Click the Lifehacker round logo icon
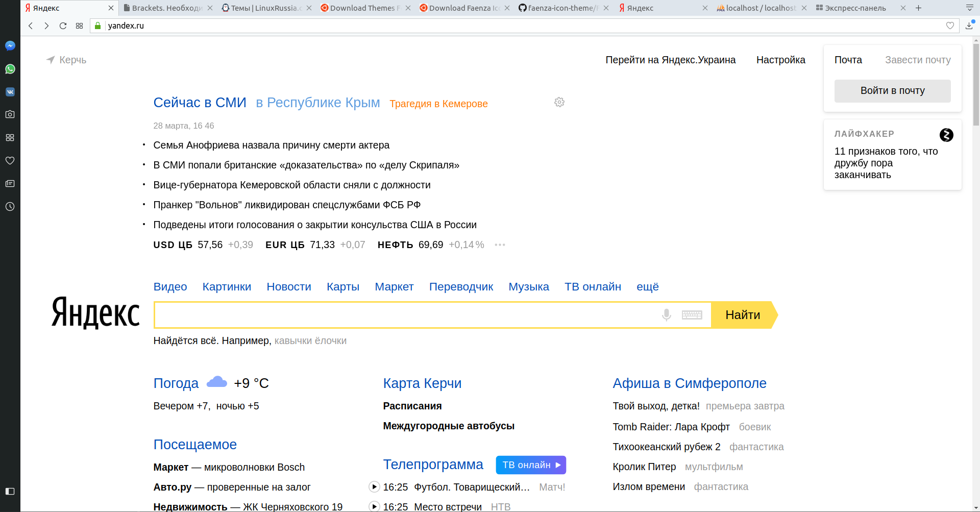Screen dimensions: 980x512 pos(946,135)
